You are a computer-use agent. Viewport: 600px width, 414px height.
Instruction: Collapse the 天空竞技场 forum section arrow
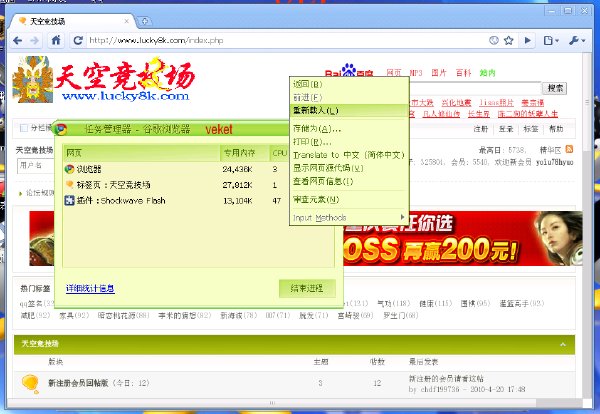point(563,344)
